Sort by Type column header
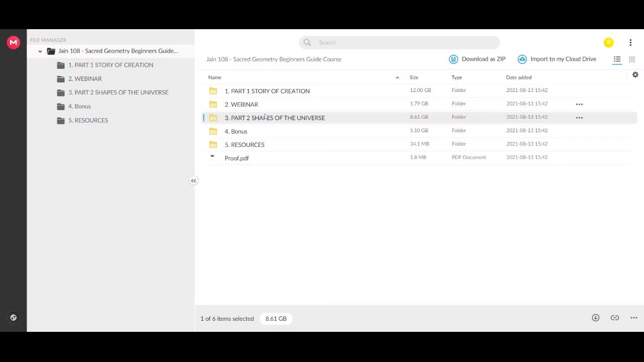644x362 pixels. (x=457, y=77)
